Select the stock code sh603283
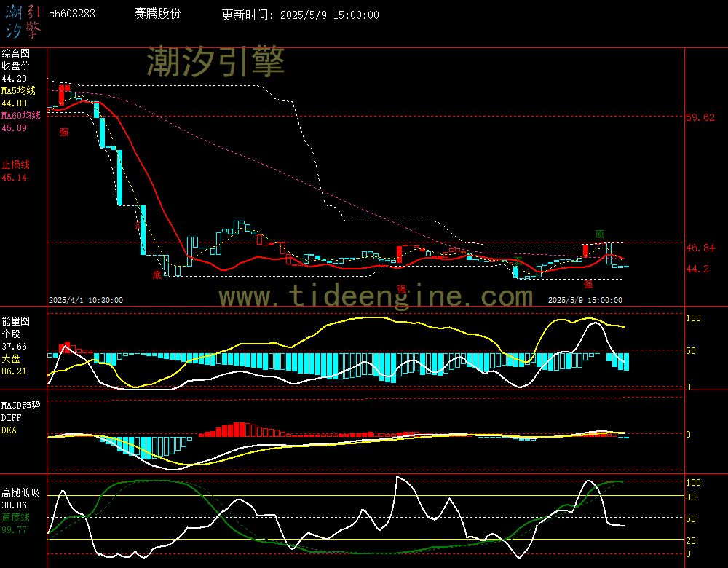Viewport: 728px width, 568px height. [x=72, y=14]
